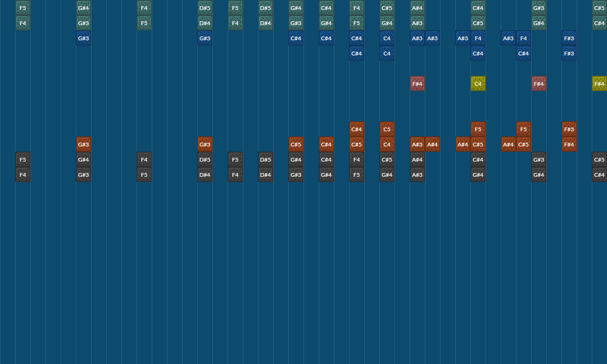Click the red F#4 note near the G#3 column

point(538,83)
